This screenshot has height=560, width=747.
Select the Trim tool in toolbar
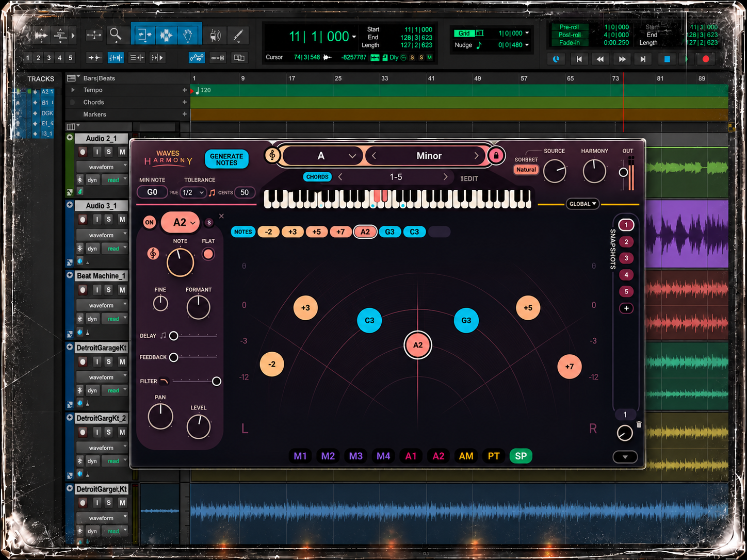tap(144, 35)
